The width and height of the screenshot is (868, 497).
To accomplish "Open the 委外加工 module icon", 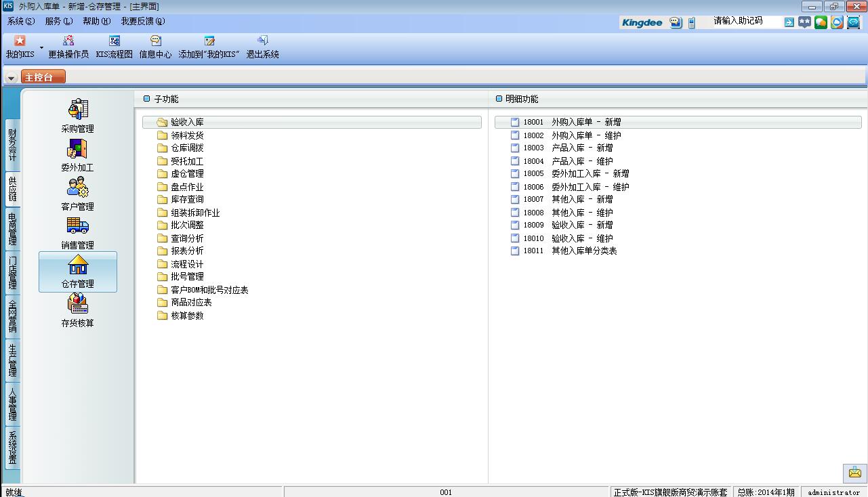I will pos(78,150).
